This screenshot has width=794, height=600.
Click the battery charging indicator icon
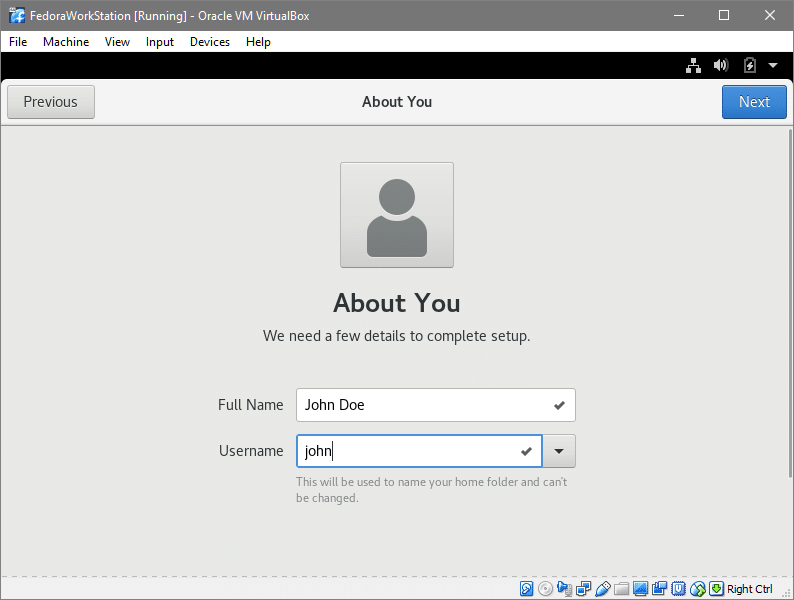point(750,66)
